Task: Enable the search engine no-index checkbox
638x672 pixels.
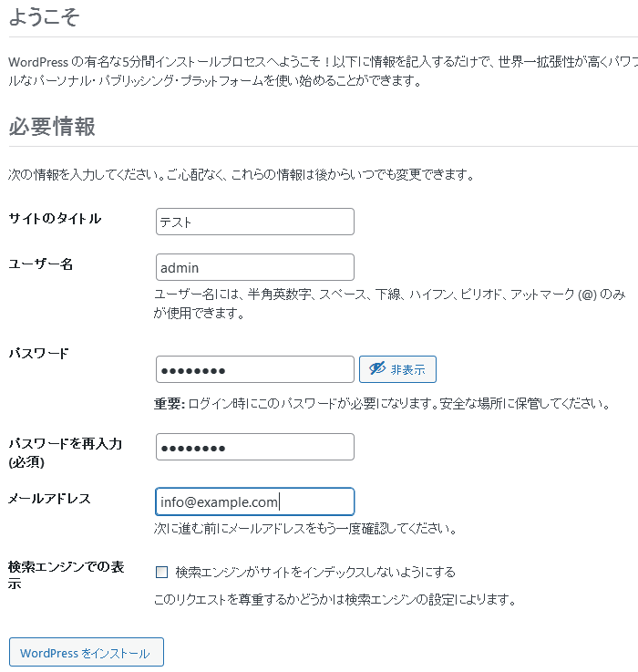Action: (x=162, y=573)
